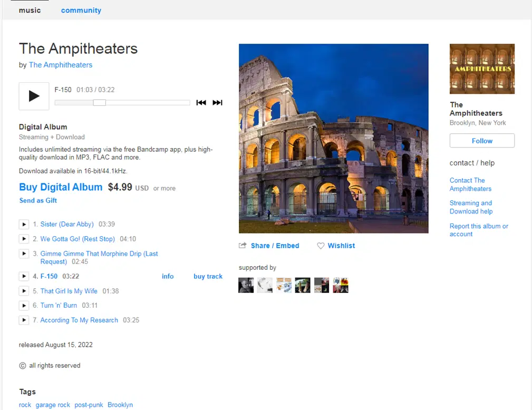Image resolution: width=532 pixels, height=410 pixels.
Task: Play track 5 That Girl Is My Wife
Action: [24, 291]
